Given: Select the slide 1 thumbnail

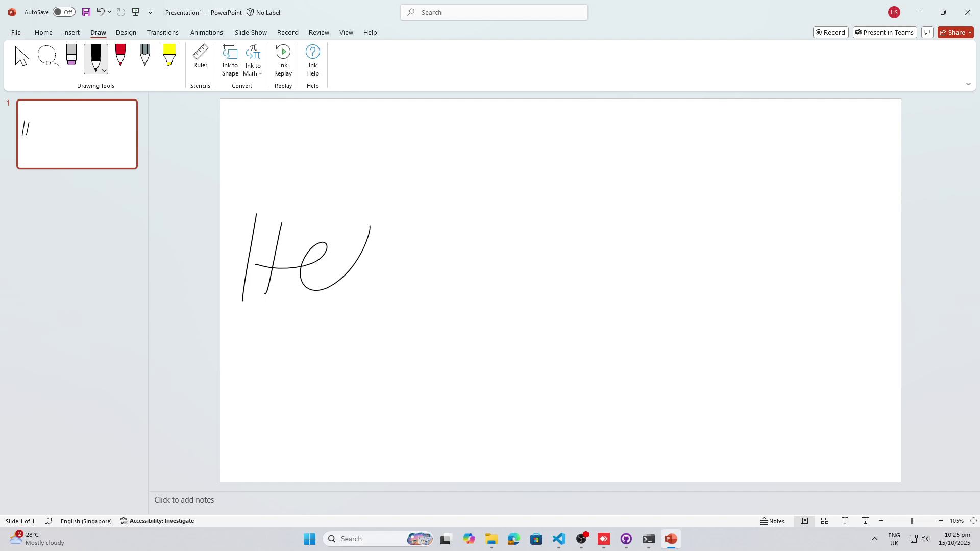Looking at the screenshot, I should coord(77,134).
